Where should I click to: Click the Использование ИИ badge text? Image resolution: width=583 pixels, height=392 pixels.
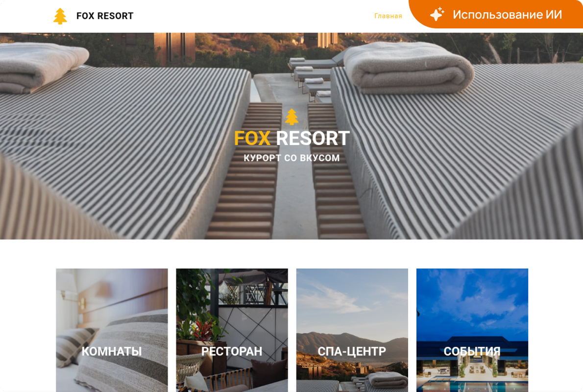click(x=507, y=15)
